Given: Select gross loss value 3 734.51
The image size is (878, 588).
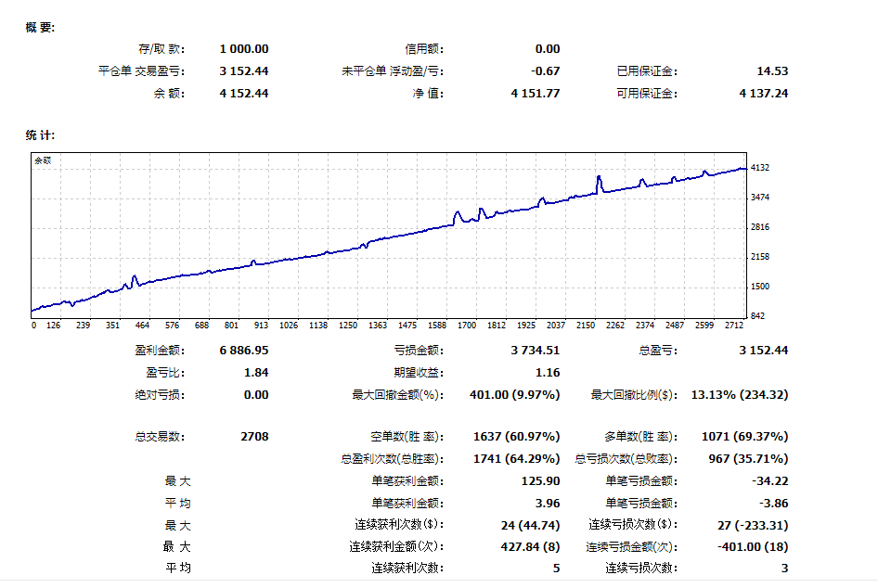Looking at the screenshot, I should 535,351.
